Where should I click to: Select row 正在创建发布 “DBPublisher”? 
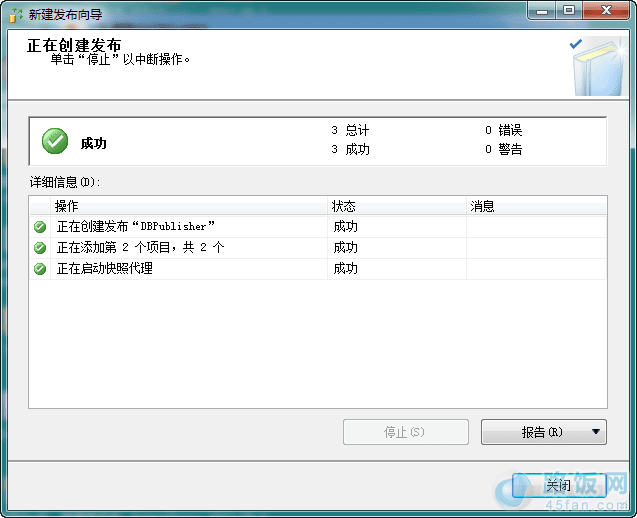click(x=318, y=227)
